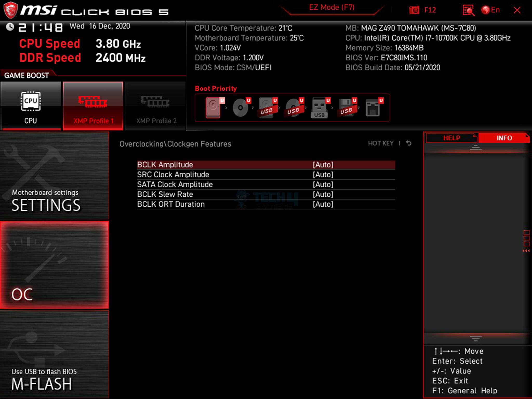
Task: Open the search magnifier icon
Action: 468,10
